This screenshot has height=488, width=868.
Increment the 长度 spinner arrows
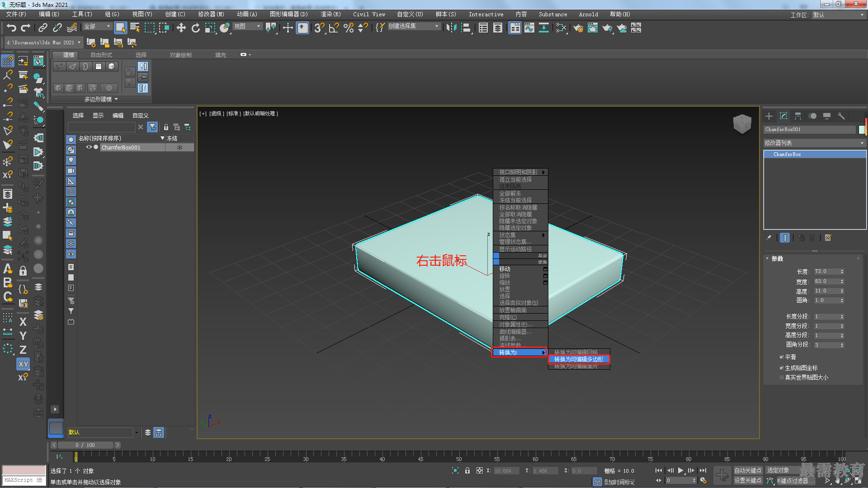click(842, 270)
